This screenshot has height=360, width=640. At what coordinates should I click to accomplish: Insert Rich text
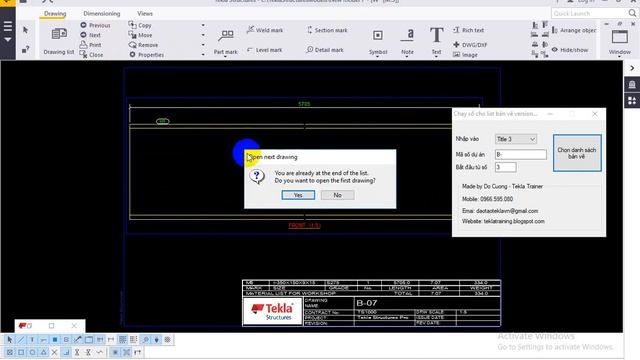469,30
